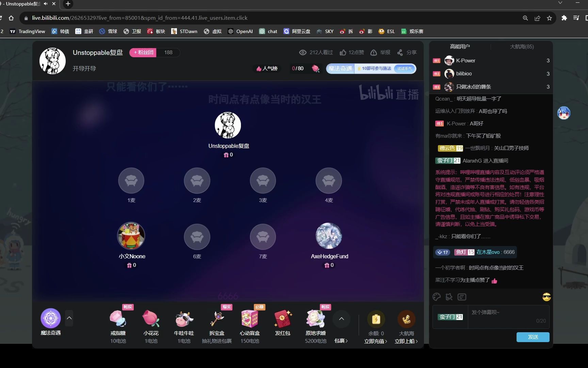Open the ESL bookmark

click(387, 31)
